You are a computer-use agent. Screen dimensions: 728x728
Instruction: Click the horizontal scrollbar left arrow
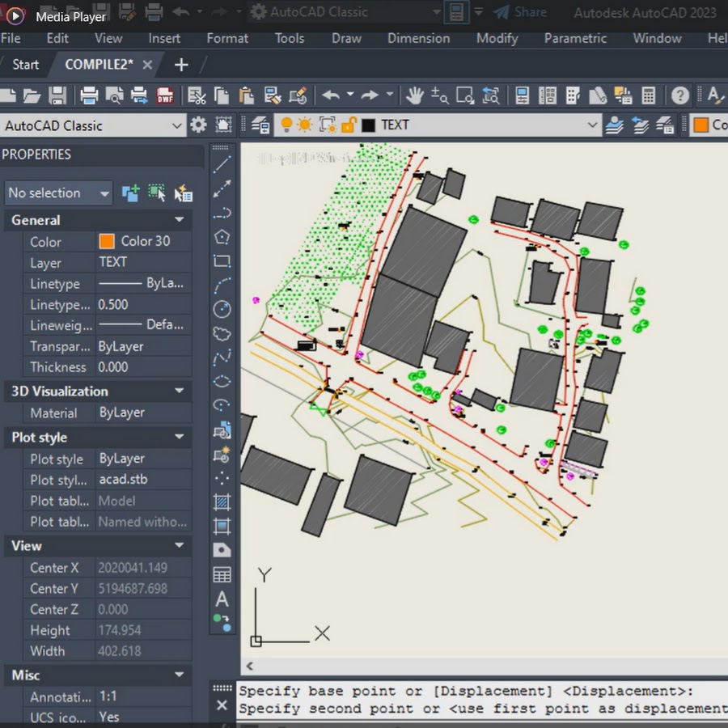click(x=250, y=666)
